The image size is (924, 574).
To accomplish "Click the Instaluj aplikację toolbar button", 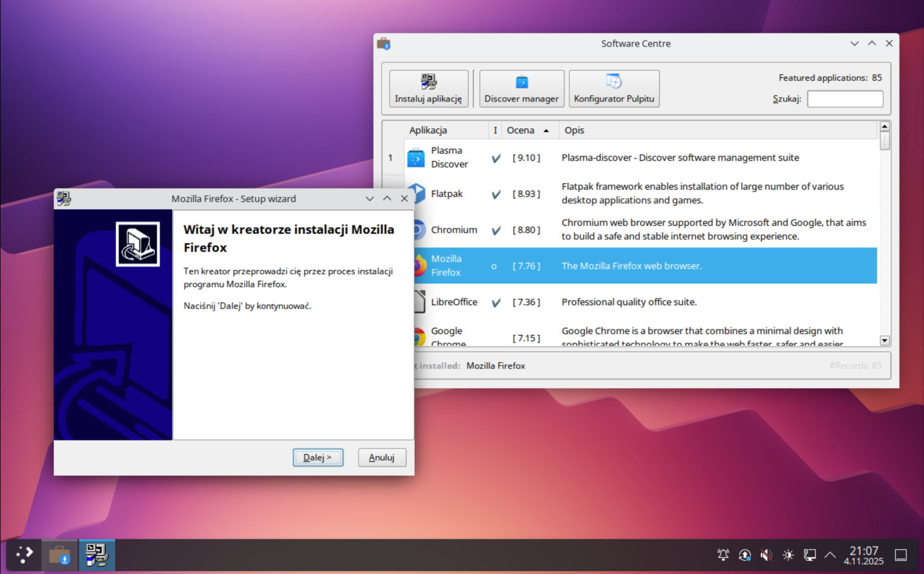I will (x=428, y=88).
